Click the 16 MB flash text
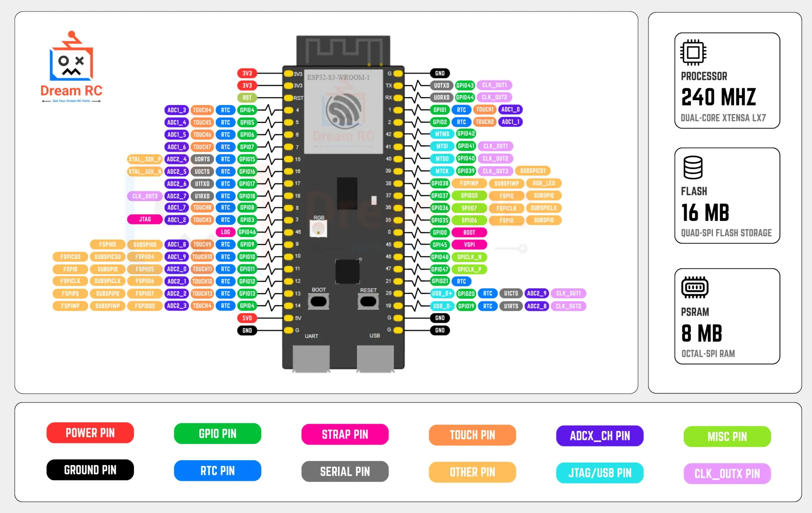The image size is (812, 513). [x=705, y=212]
